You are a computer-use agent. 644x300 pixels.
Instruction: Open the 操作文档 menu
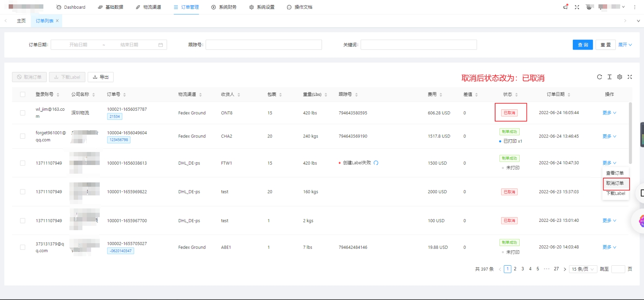(x=300, y=7)
